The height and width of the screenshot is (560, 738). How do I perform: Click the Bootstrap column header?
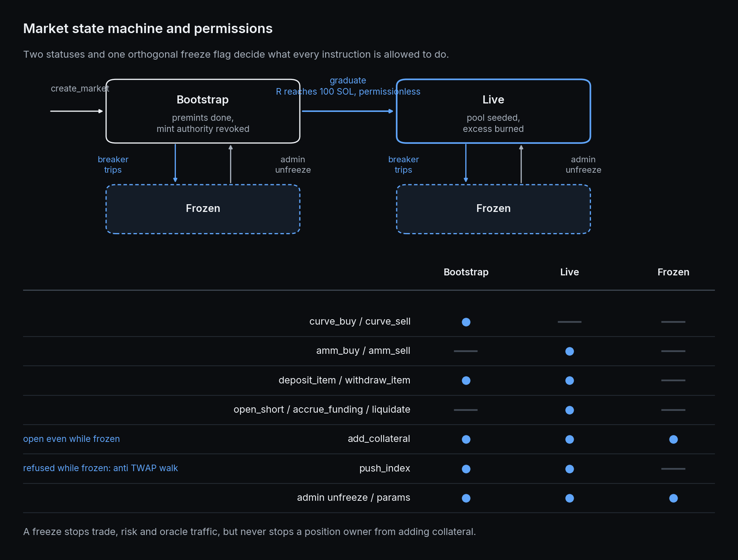tap(466, 272)
